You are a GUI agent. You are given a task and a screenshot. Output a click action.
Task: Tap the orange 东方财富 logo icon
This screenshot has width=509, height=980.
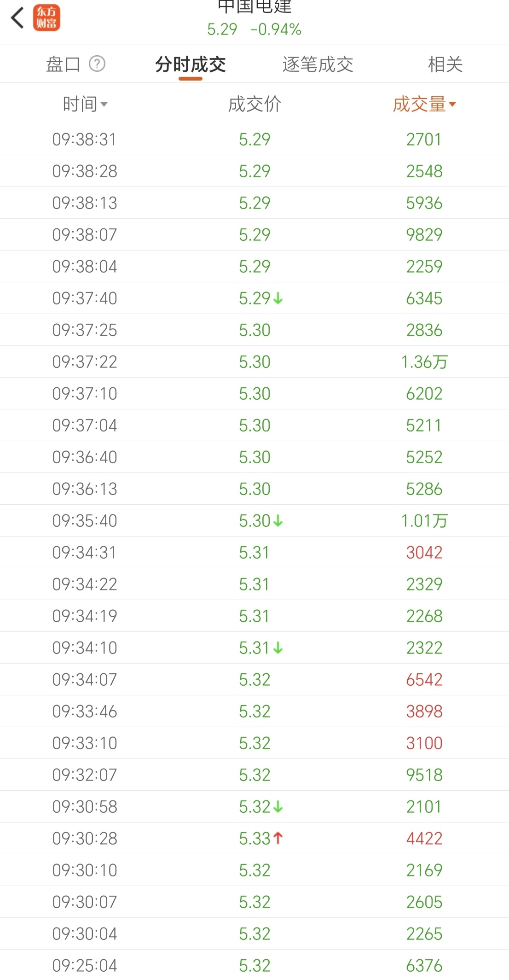[x=46, y=18]
